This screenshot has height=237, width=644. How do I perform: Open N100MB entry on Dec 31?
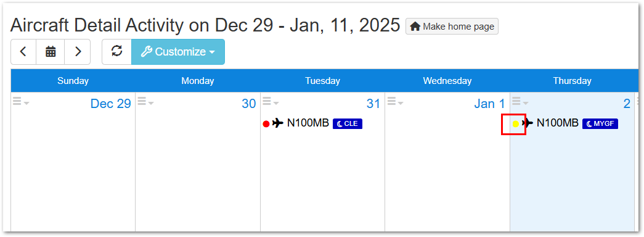click(x=308, y=123)
